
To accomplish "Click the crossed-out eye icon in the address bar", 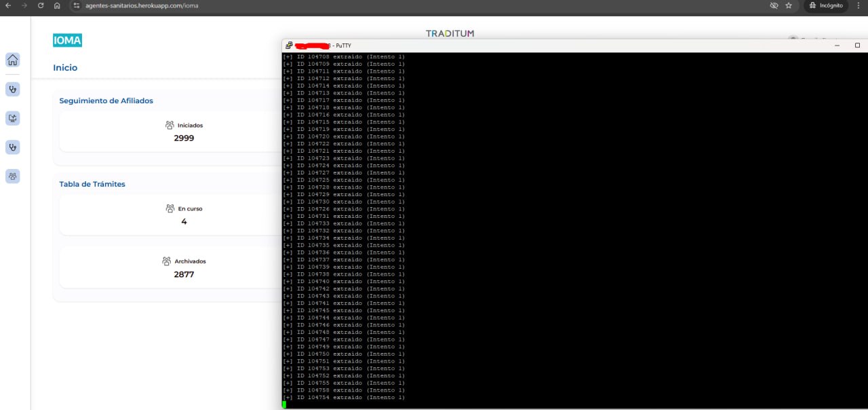I will point(774,5).
